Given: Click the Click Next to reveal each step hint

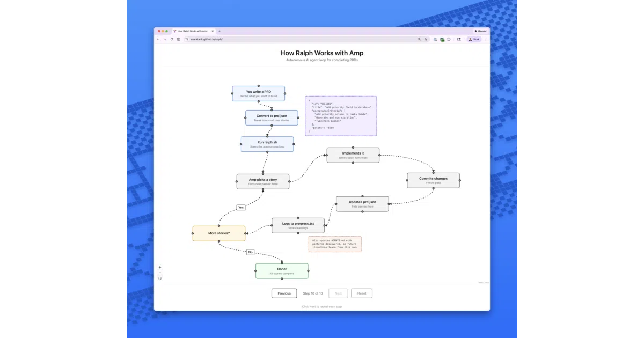Looking at the screenshot, I should [x=322, y=307].
